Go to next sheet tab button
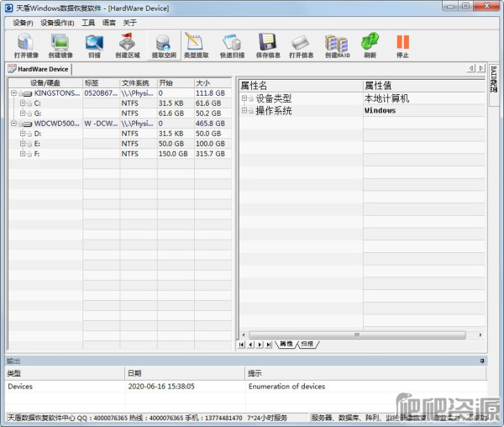504x427 pixels. (260, 345)
